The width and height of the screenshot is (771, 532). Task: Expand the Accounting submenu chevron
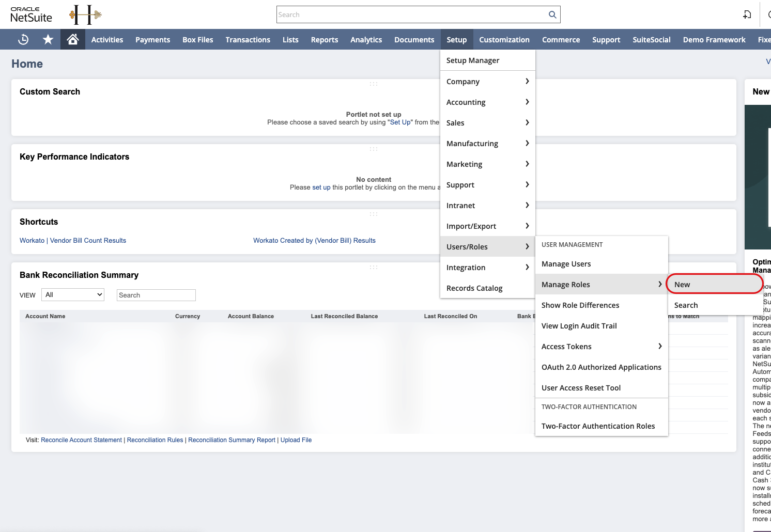pos(527,102)
